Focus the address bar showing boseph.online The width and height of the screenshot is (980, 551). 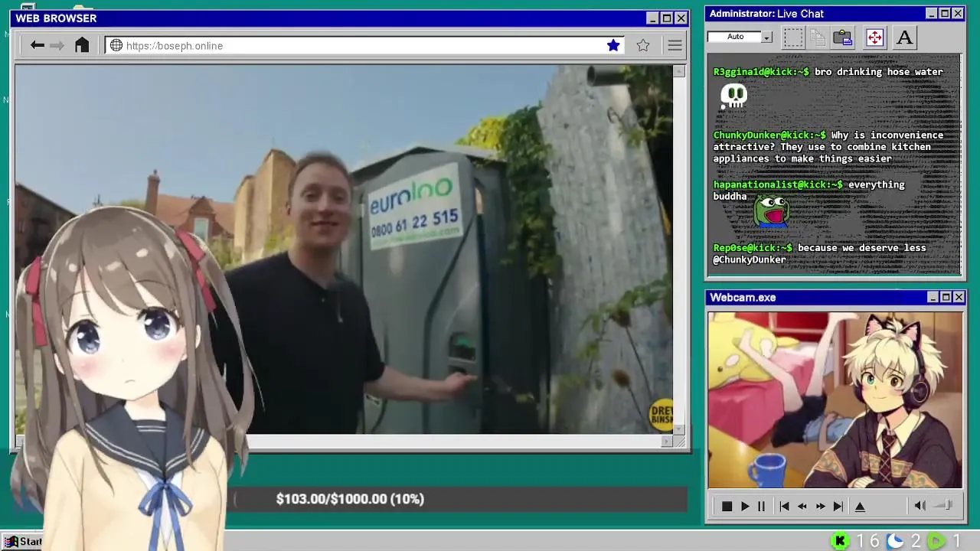point(364,45)
